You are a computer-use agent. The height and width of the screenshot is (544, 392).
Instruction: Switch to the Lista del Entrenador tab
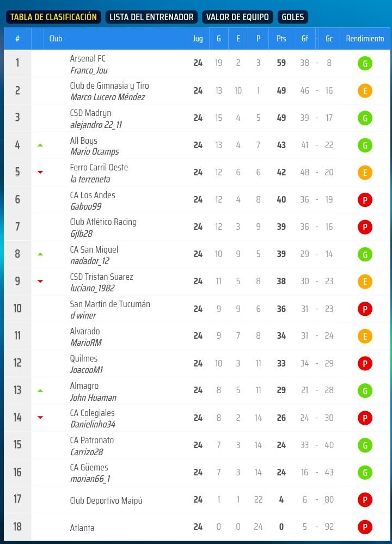tap(151, 17)
